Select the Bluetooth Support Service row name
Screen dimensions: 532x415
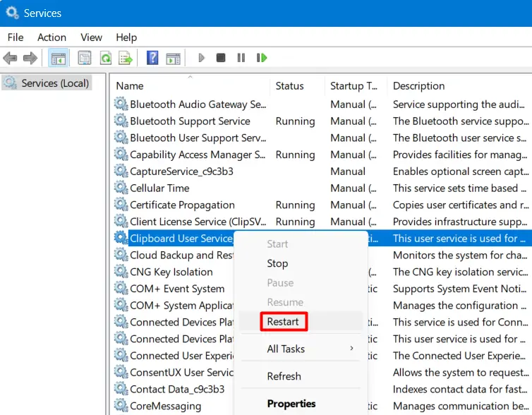190,121
